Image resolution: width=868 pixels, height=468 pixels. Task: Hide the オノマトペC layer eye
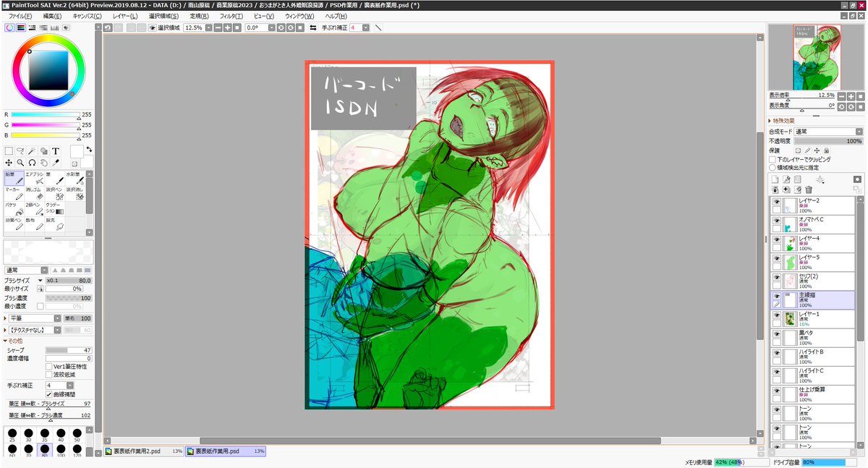click(x=776, y=221)
